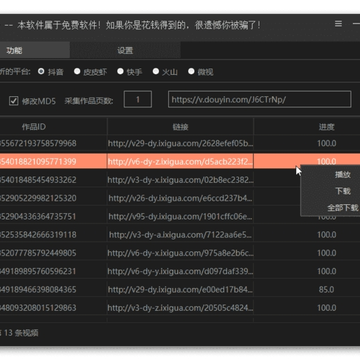Select the 皮皮虾 platform radio button
360x360 pixels.
(77, 71)
